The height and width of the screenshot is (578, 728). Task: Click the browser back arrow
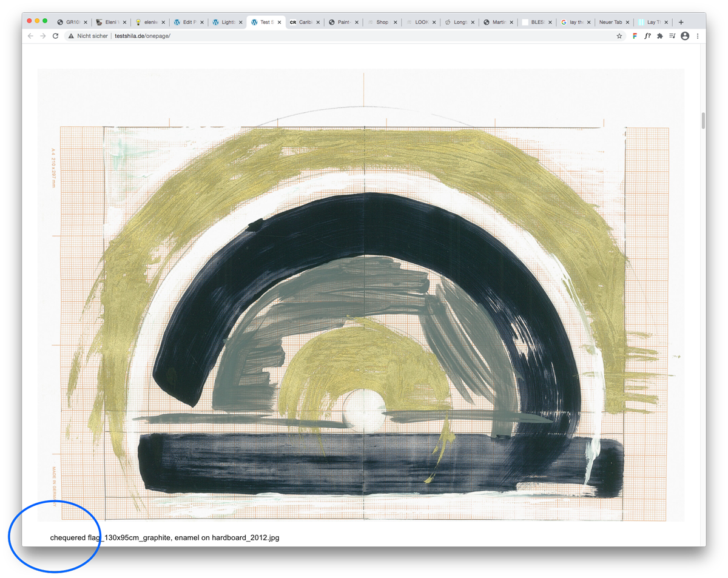[30, 36]
